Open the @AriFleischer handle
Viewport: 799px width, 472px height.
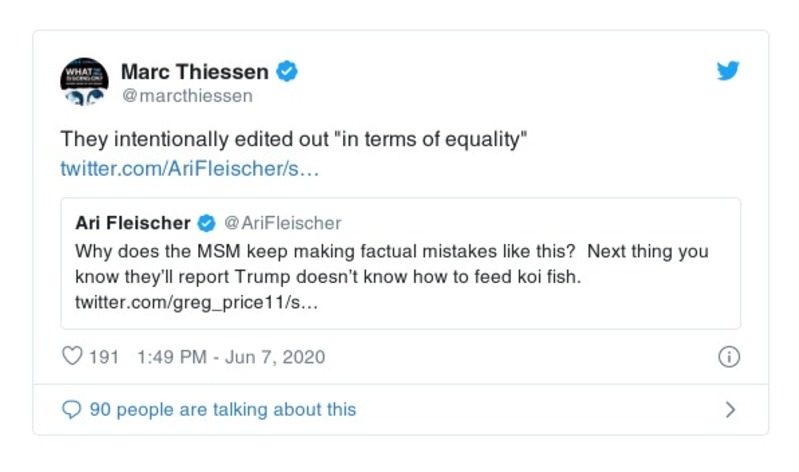282,223
